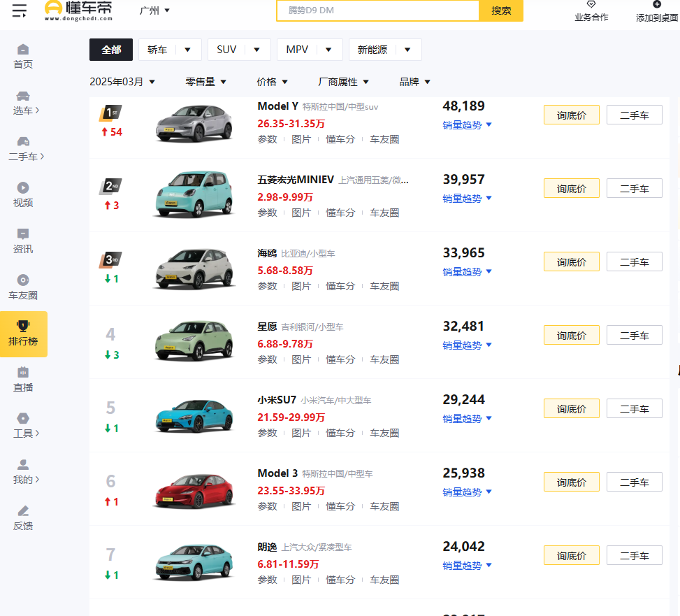Expand 销量趋势 for 五菱宏光MINIEV

coord(467,199)
